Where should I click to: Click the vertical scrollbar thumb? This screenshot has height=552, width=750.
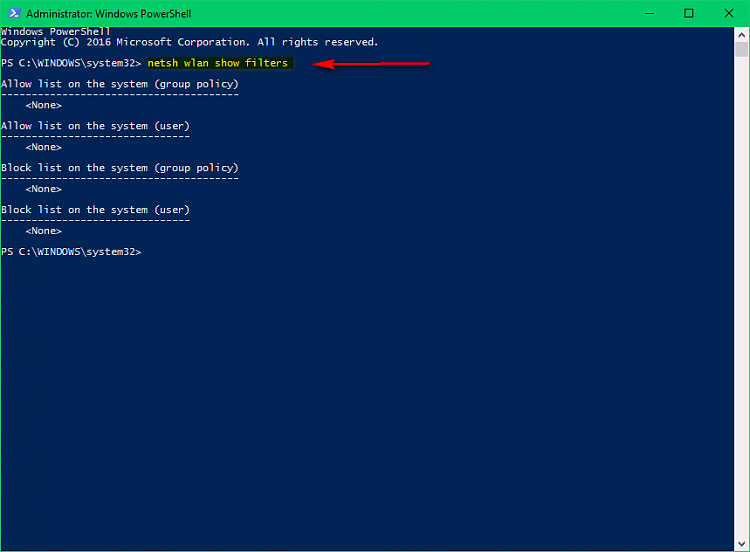point(741,49)
